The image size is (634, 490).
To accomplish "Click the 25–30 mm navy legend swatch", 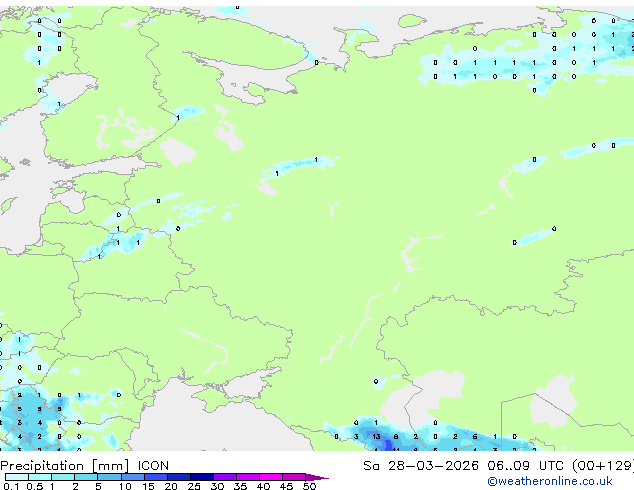I will [x=201, y=477].
